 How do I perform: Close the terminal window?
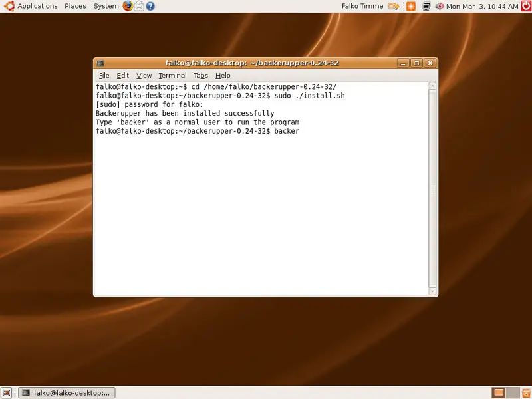[430, 63]
